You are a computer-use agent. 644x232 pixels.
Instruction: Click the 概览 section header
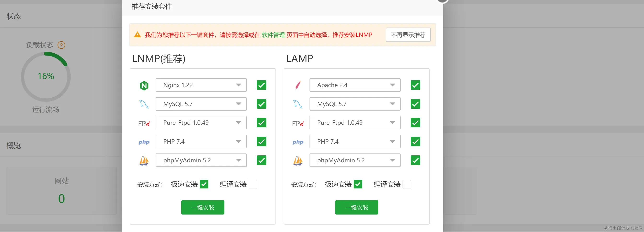[x=14, y=146]
